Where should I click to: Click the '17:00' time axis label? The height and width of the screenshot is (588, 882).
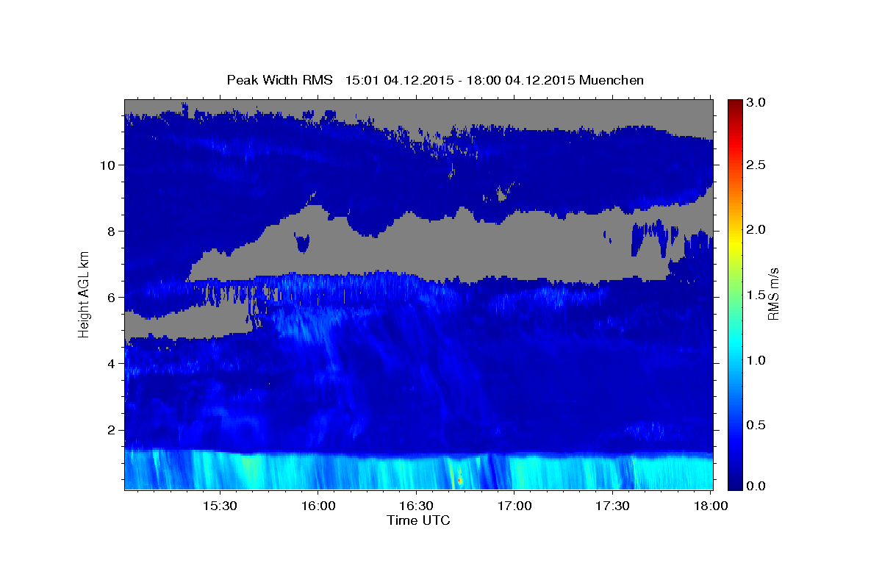tap(515, 506)
